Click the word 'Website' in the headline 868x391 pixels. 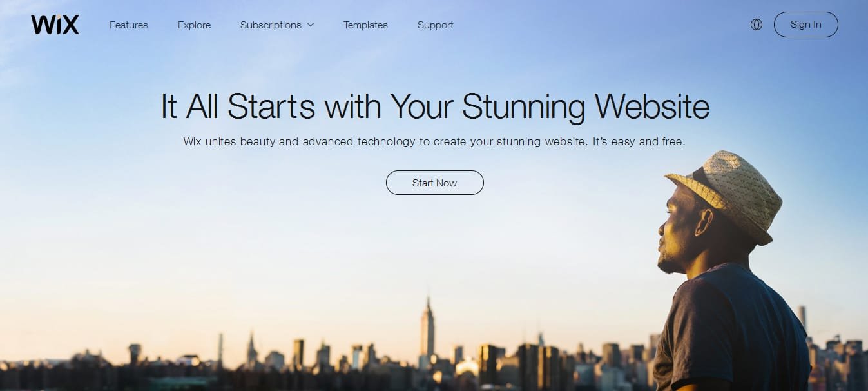(652, 106)
